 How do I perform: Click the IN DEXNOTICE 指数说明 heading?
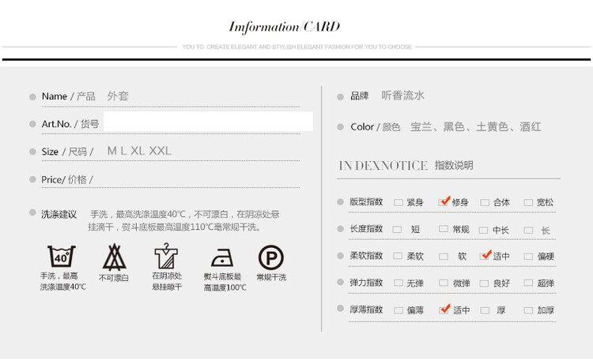(406, 166)
